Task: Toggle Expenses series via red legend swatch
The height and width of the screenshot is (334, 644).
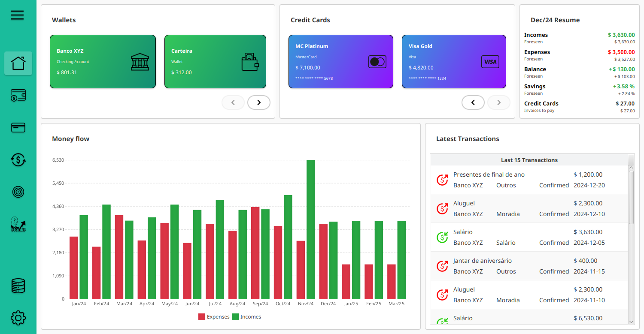Action: tap(202, 317)
